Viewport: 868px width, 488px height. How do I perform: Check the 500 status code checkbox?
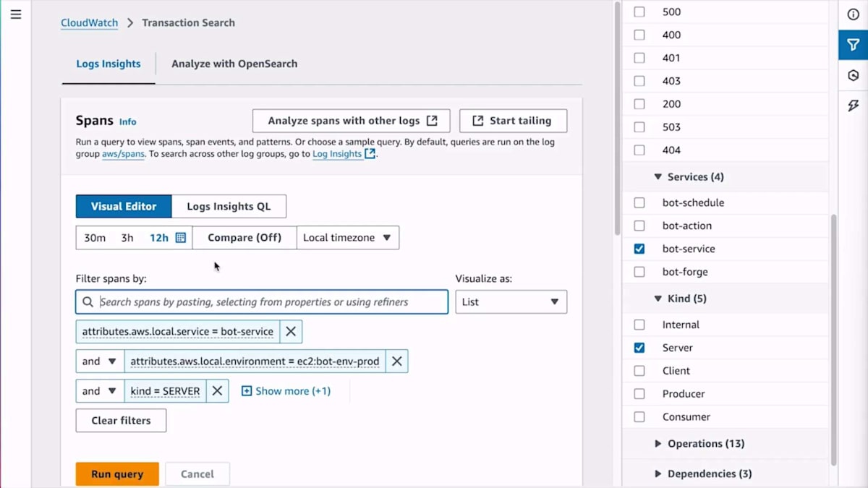pos(639,12)
